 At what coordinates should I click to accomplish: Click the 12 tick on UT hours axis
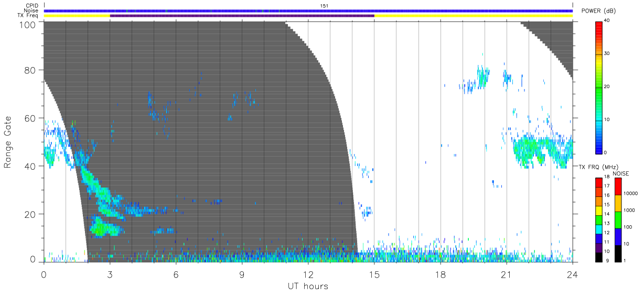308,274
